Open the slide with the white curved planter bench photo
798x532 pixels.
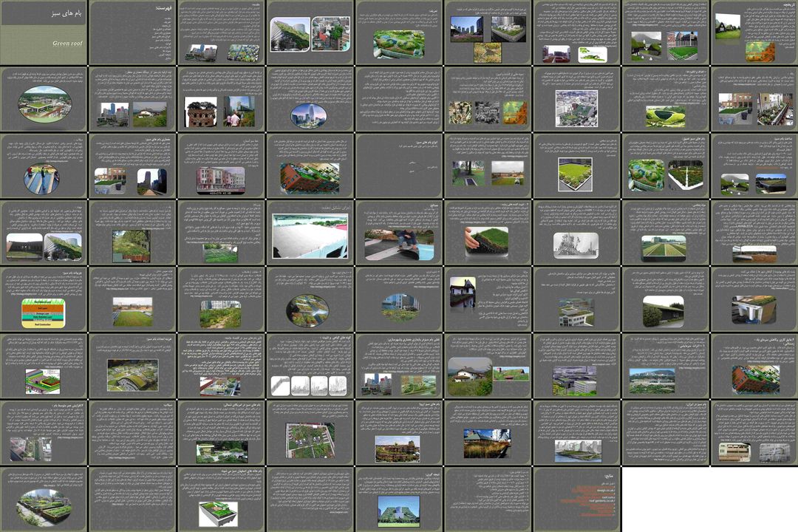[754, 299]
